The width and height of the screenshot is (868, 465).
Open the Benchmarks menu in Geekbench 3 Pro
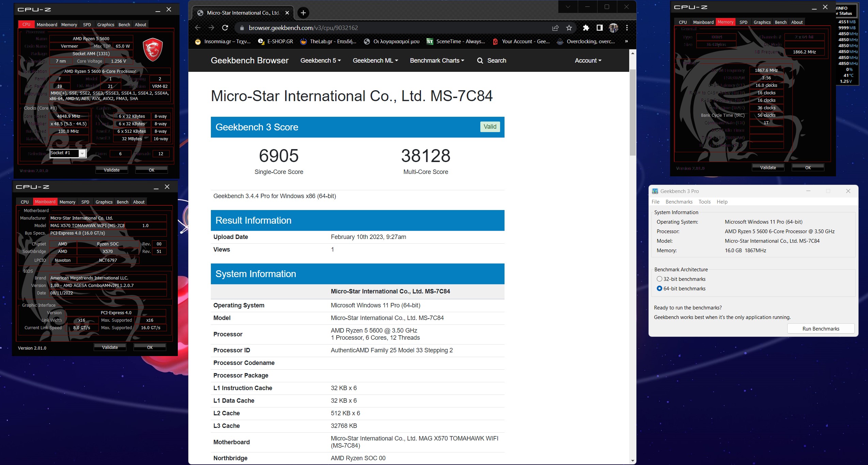click(x=679, y=202)
